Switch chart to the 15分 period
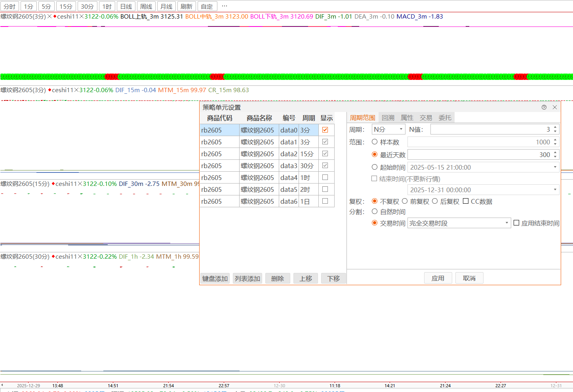This screenshot has width=573, height=392. pyautogui.click(x=66, y=6)
